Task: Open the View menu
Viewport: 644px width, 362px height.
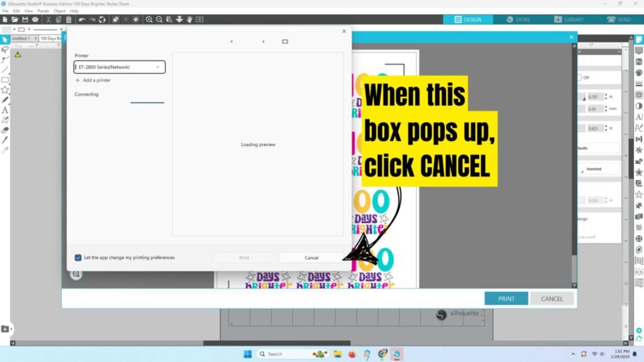Action: tap(28, 11)
